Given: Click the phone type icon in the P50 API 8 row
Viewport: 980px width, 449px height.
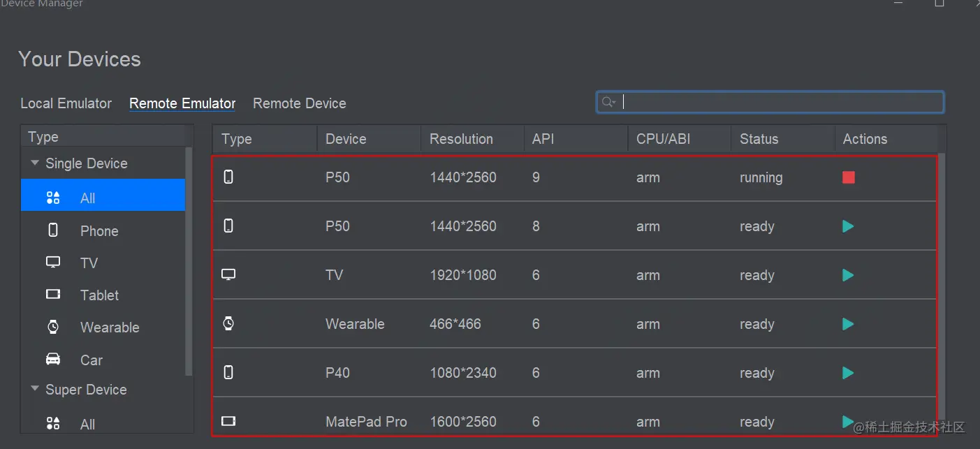Looking at the screenshot, I should click(x=228, y=226).
